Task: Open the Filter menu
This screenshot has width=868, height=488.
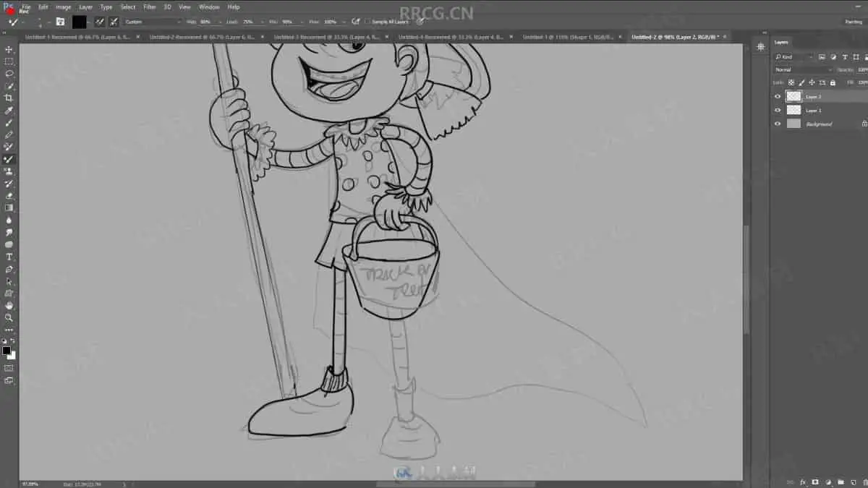Action: click(x=149, y=7)
